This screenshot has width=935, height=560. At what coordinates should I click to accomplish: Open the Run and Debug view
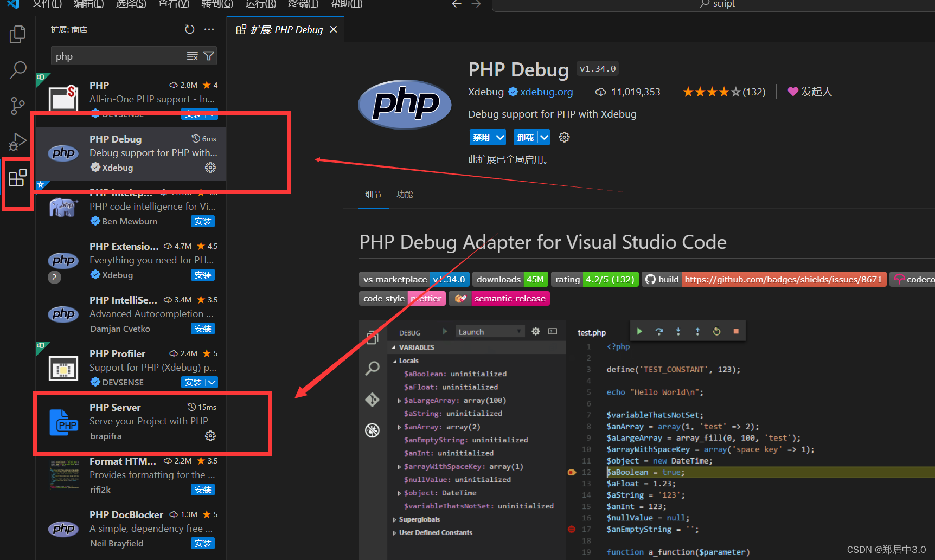[x=17, y=142]
